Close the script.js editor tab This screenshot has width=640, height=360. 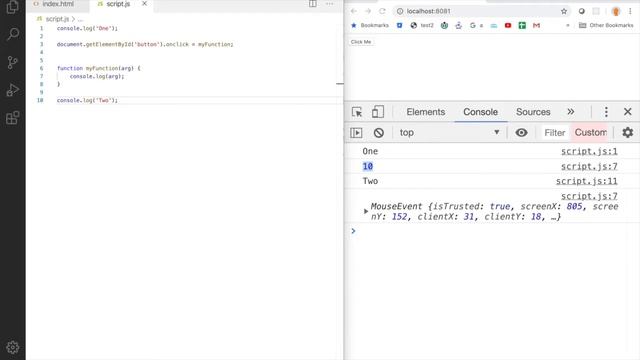tap(144, 4)
